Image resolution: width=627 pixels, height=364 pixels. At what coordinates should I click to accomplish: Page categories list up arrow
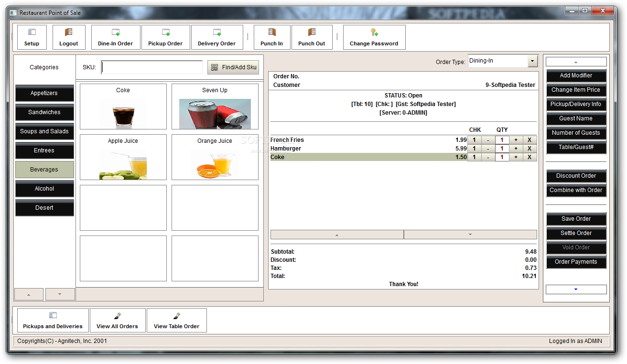tap(29, 294)
